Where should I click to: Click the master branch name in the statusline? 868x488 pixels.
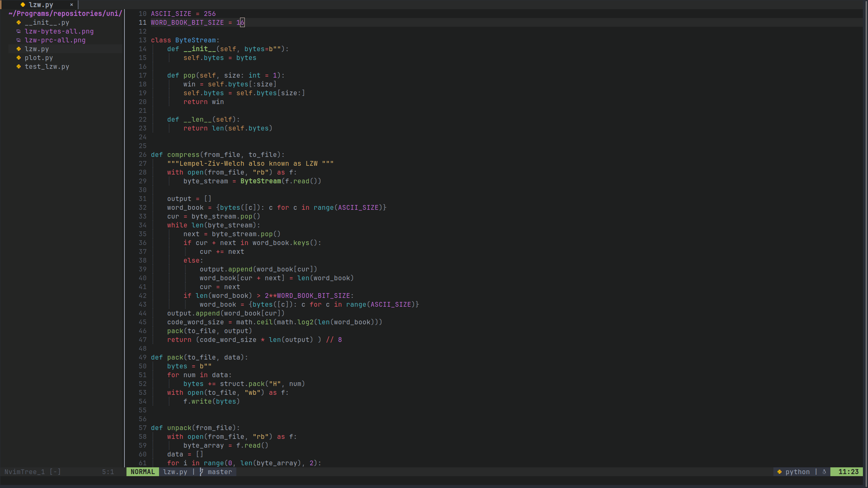point(220,472)
